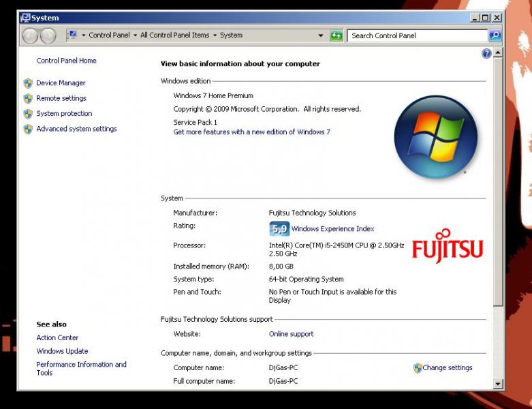532x409 pixels.
Task: Click the Fujitsu logo
Action: [x=448, y=245]
